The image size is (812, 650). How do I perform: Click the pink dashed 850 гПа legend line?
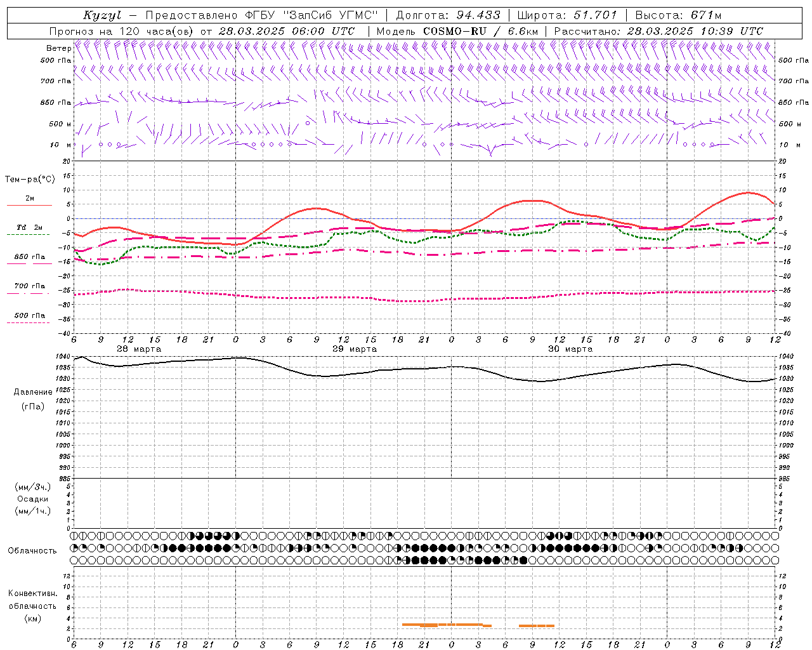(29, 264)
